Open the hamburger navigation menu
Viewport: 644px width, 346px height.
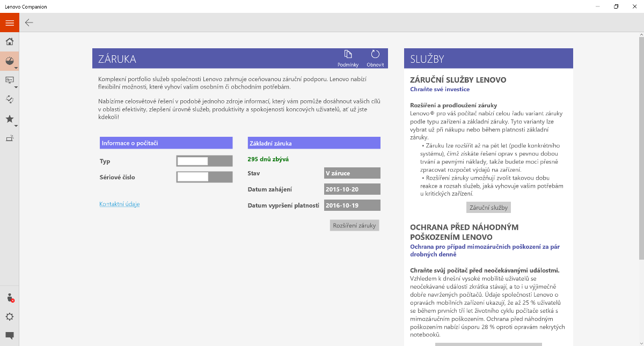pyautogui.click(x=10, y=23)
